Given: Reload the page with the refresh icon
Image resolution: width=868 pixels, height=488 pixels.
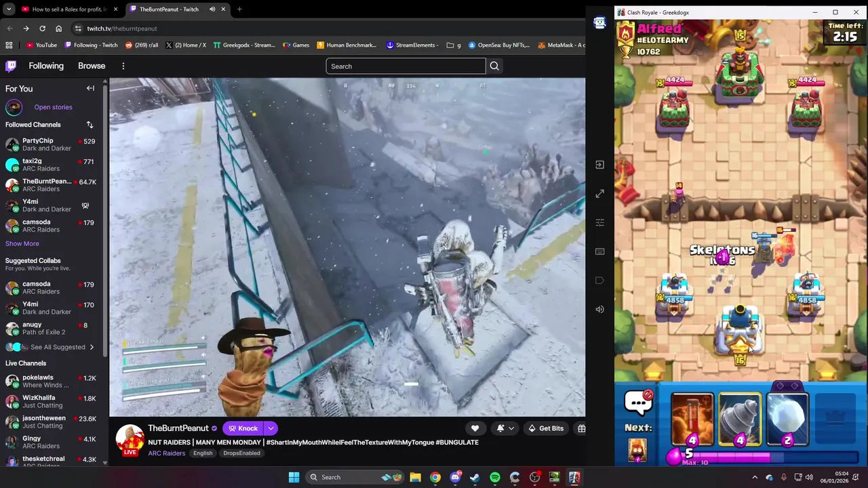Looking at the screenshot, I should click(x=42, y=28).
